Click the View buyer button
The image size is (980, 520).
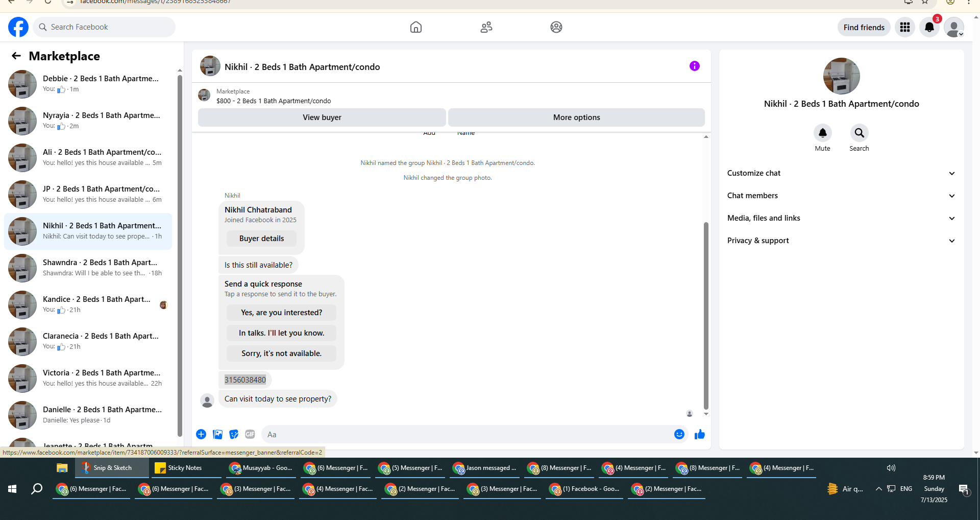pos(322,117)
